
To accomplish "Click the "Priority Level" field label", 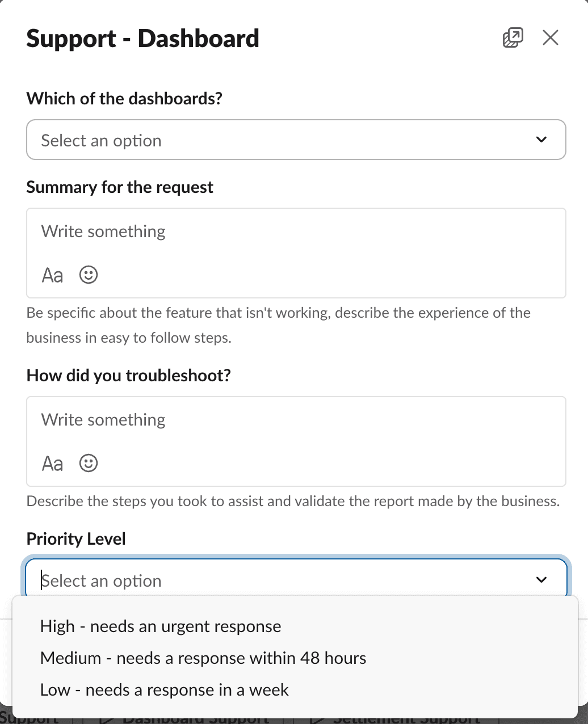I will coord(76,538).
